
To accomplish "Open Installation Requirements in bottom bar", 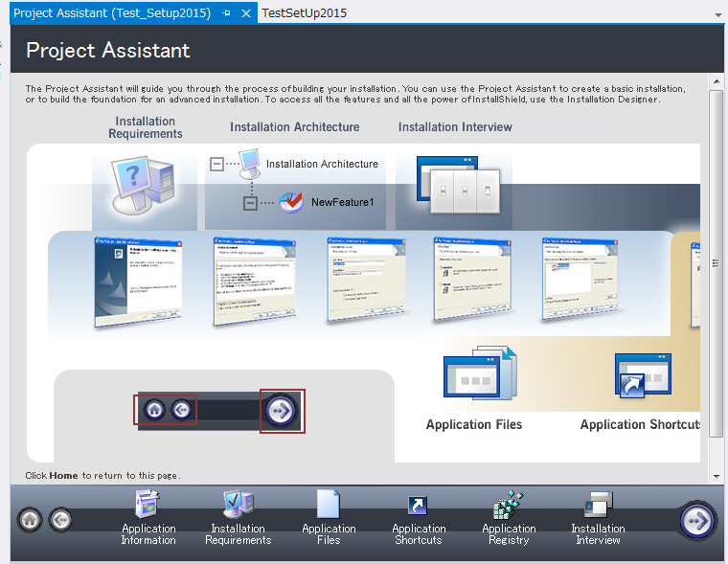I will (x=239, y=518).
